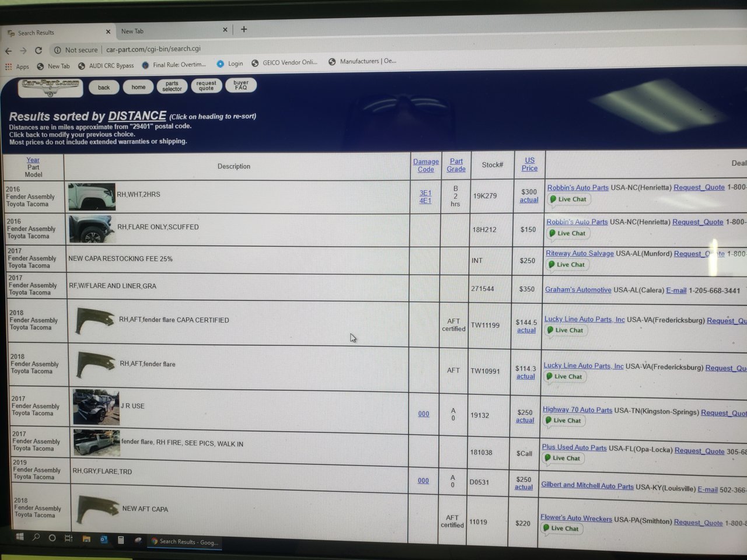This screenshot has height=560, width=747.
Task: Click Live Chat for stock 18H212
Action: point(567,233)
